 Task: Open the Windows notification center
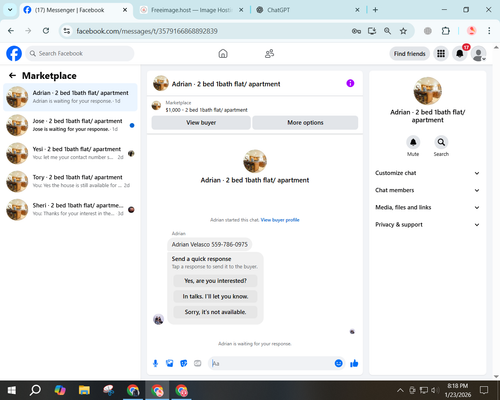[x=484, y=390]
